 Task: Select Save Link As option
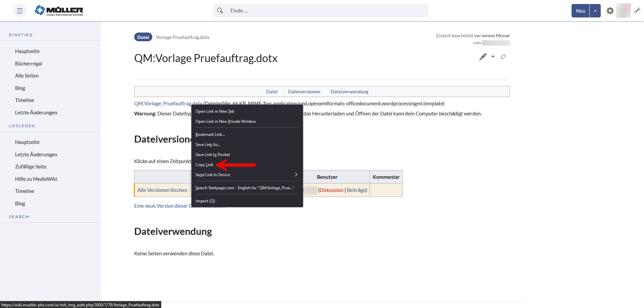pos(208,145)
